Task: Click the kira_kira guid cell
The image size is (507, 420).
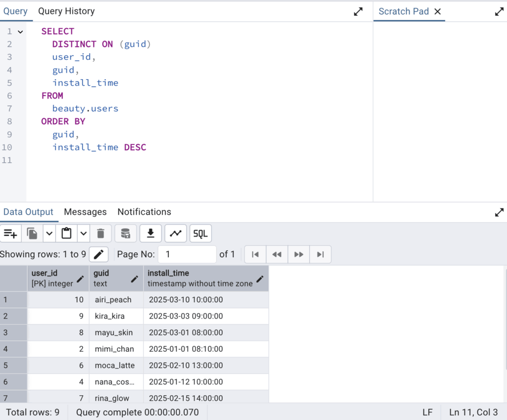Action: click(x=116, y=316)
